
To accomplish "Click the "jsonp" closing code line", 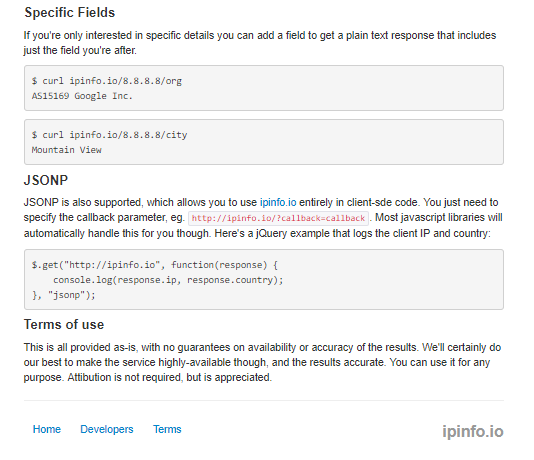I will 64,295.
